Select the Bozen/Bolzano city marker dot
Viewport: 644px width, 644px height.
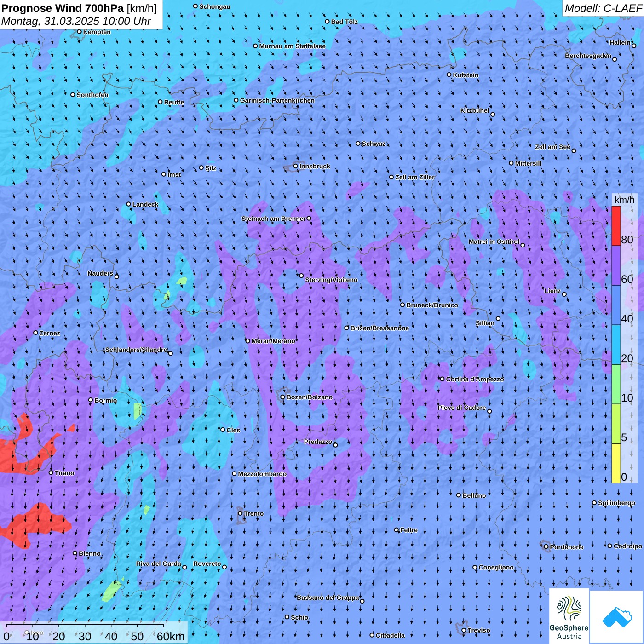(282, 397)
